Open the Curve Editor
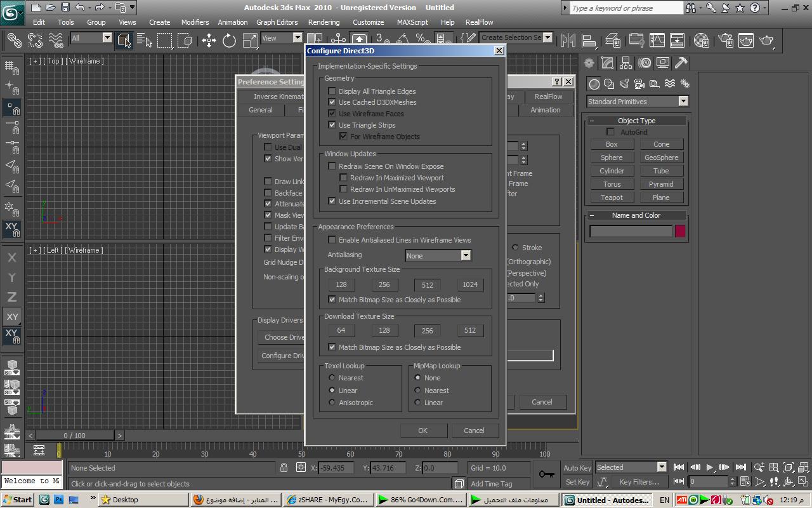 point(657,40)
